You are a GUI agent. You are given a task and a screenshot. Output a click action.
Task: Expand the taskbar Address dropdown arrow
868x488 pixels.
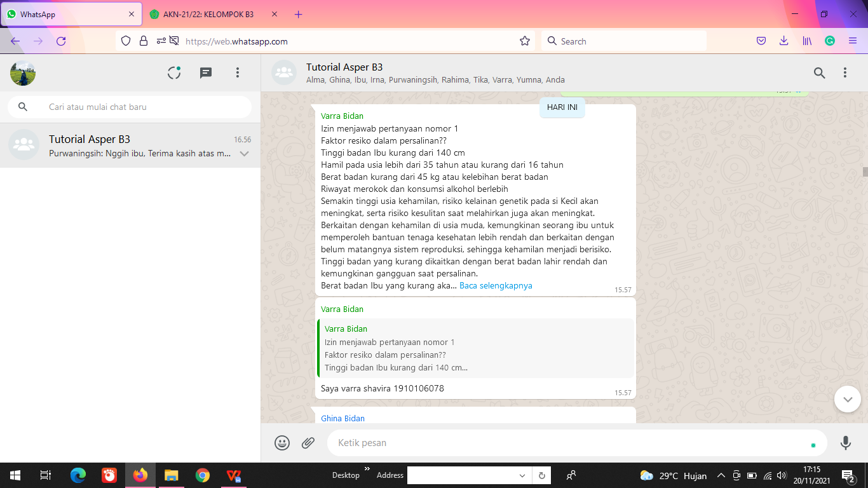pos(522,475)
